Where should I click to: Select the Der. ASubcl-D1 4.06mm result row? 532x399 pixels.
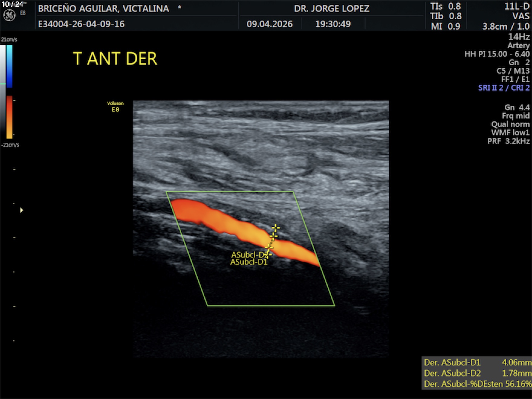coord(477,362)
